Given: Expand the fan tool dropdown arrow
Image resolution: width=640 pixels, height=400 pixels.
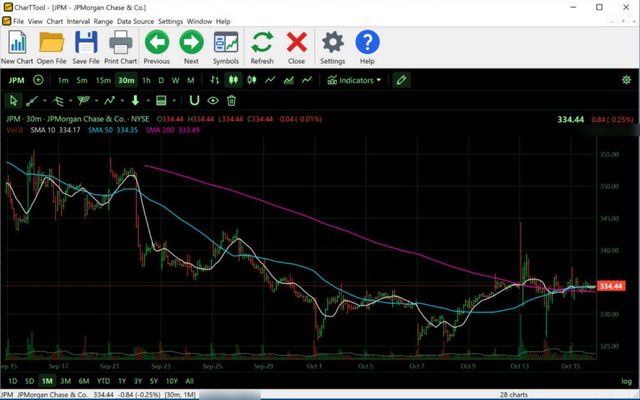Looking at the screenshot, I should 96,100.
